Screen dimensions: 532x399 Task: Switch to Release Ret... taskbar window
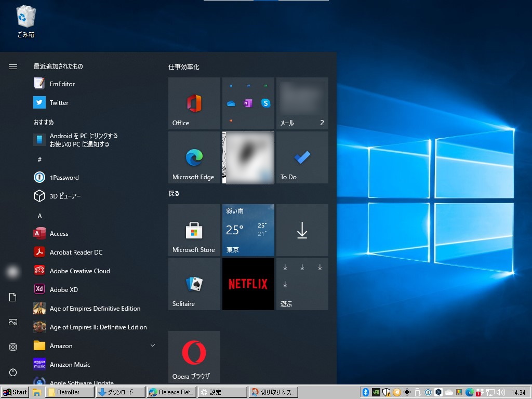171,392
